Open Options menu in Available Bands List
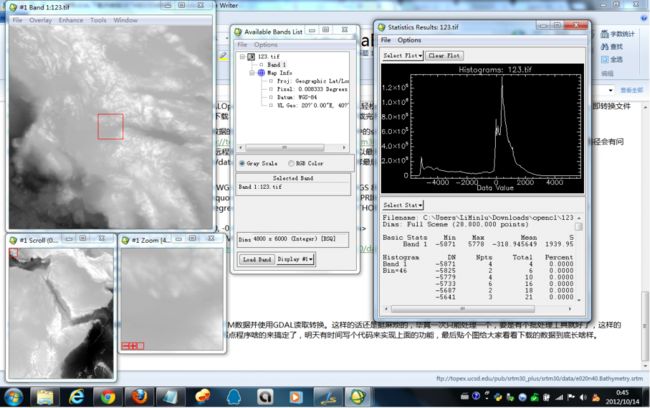The height and width of the screenshot is (408, 650). tap(266, 44)
